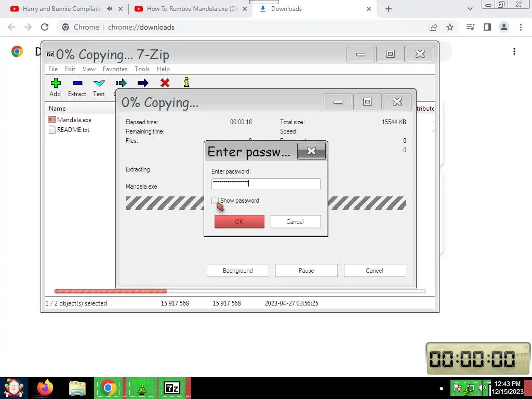The image size is (532, 399).
Task: Enable the Show password checkbox
Action: point(215,201)
